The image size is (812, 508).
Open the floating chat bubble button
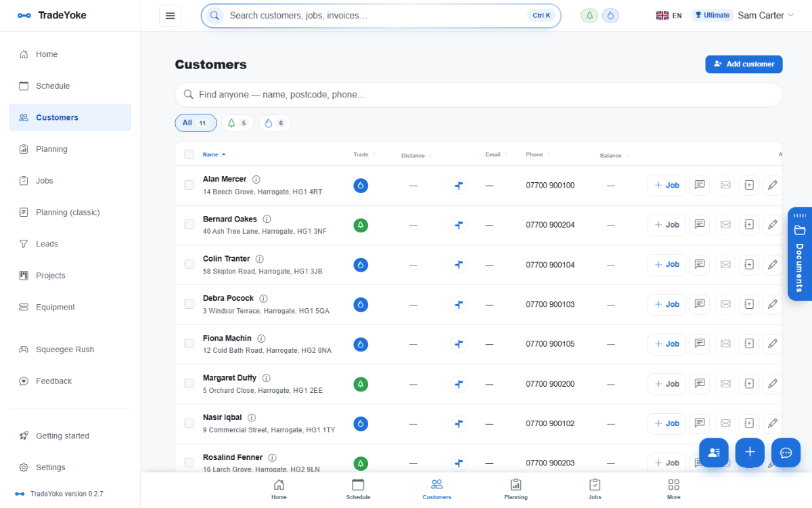786,452
